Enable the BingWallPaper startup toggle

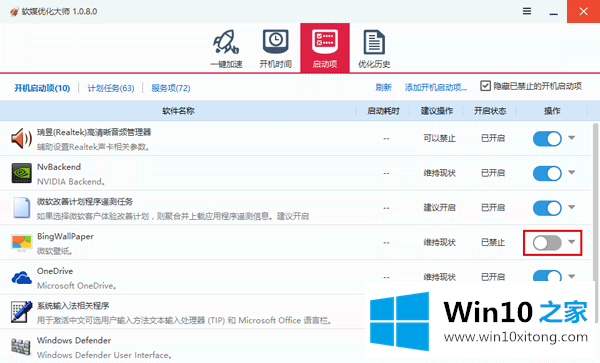click(x=547, y=243)
